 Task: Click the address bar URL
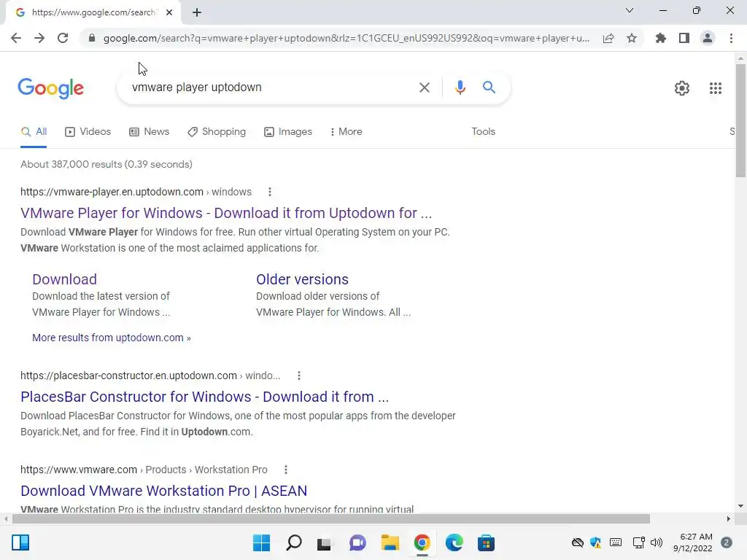pyautogui.click(x=347, y=38)
